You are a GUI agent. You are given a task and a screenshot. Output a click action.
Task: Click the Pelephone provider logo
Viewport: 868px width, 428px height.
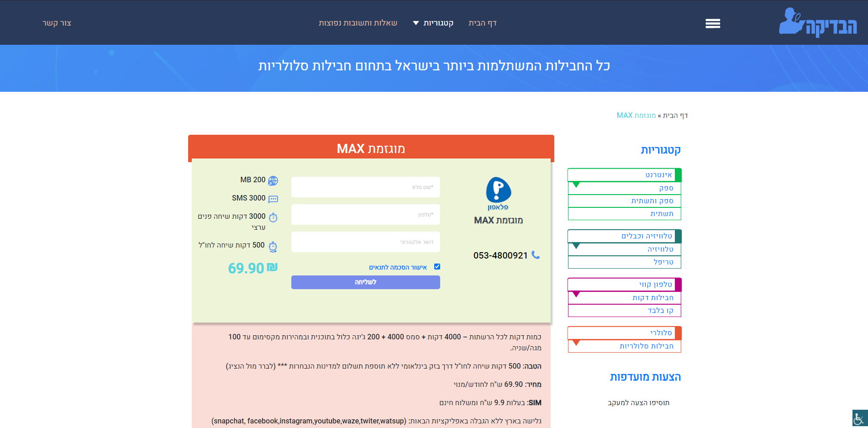tap(498, 194)
